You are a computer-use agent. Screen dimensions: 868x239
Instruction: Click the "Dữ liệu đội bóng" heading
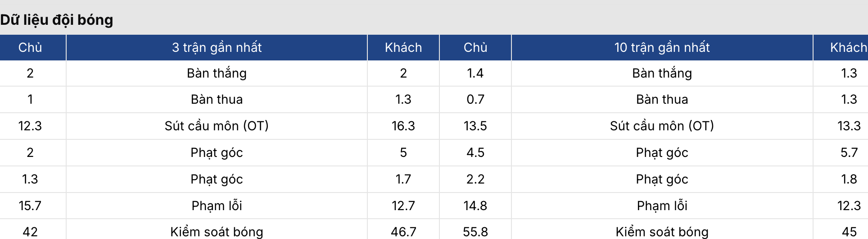tap(57, 20)
